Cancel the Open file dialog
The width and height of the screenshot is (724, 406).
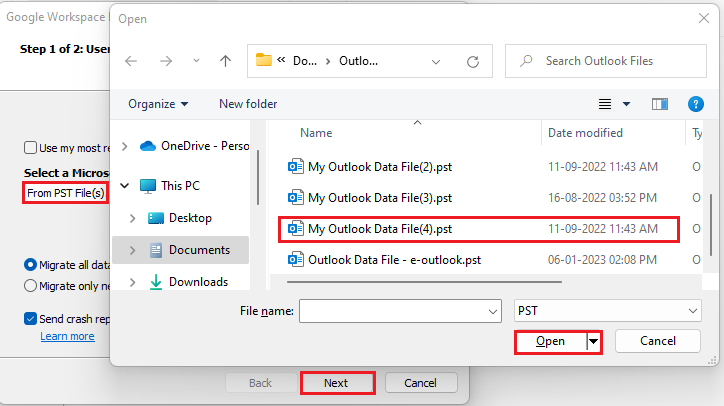[658, 341]
